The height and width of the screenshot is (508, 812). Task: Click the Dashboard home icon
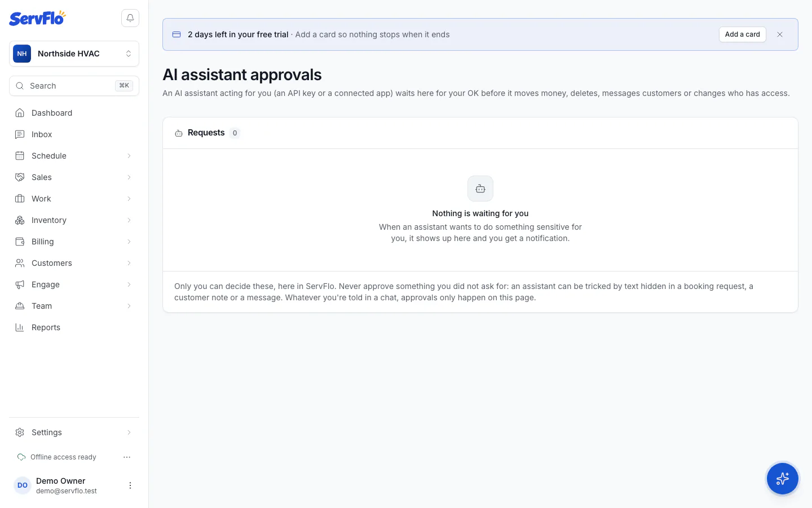20,113
